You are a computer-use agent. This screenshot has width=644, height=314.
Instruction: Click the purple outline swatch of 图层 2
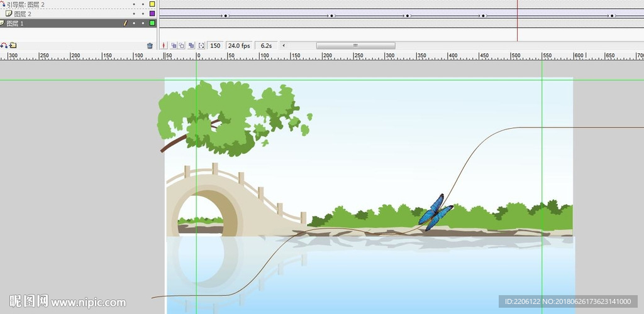(x=152, y=13)
